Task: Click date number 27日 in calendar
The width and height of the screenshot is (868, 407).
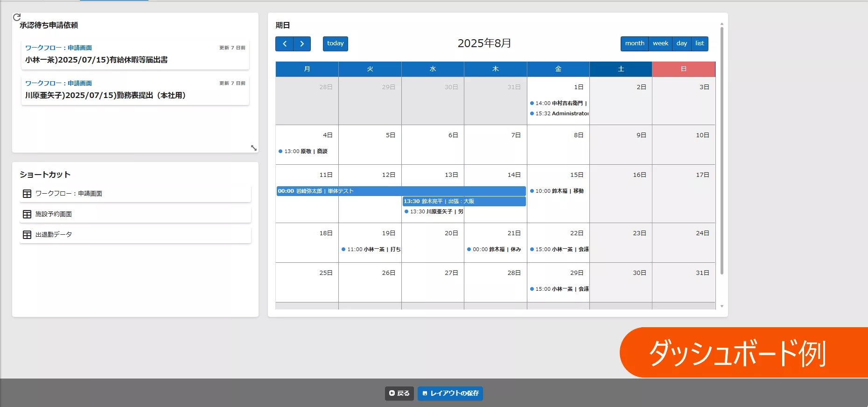Action: (x=451, y=273)
